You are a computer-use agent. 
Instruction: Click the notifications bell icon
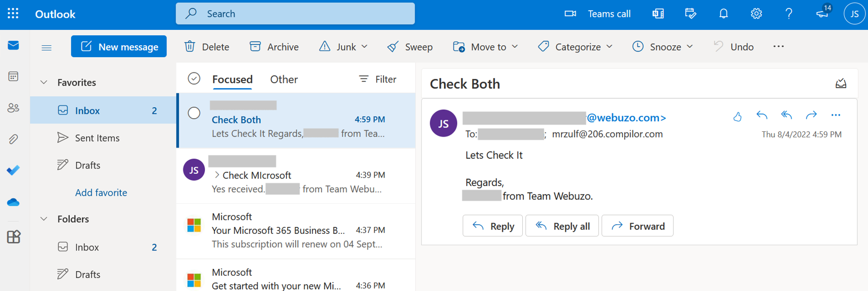point(724,14)
